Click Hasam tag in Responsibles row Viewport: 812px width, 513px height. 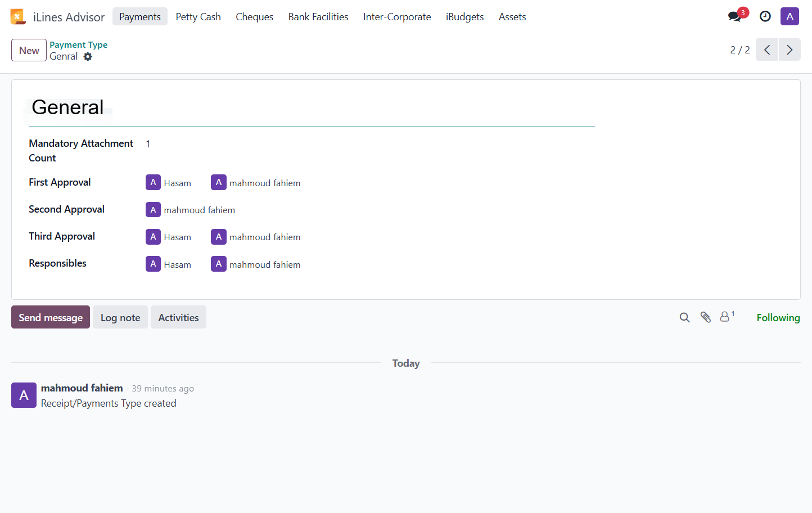tap(169, 264)
